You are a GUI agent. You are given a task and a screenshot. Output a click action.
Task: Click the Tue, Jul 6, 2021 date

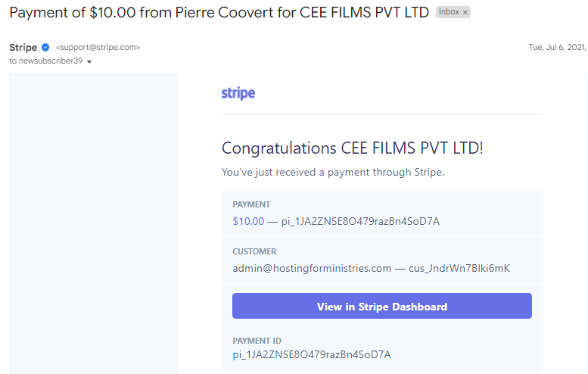point(557,47)
